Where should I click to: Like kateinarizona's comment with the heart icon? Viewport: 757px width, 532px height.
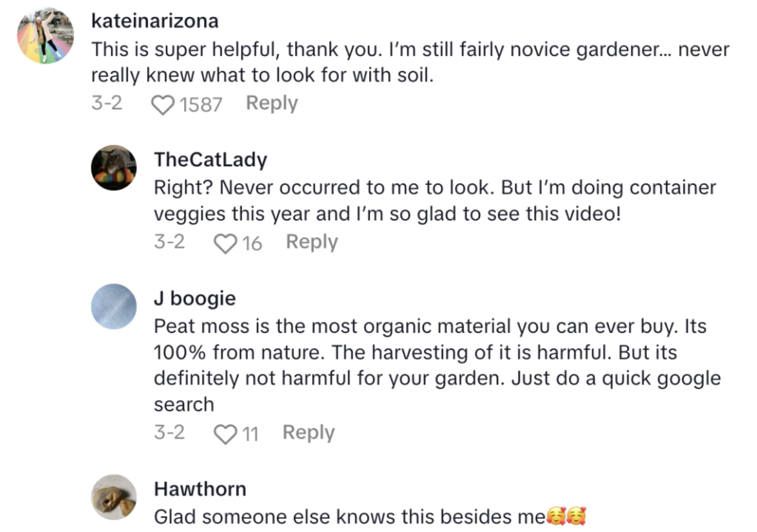[x=162, y=104]
